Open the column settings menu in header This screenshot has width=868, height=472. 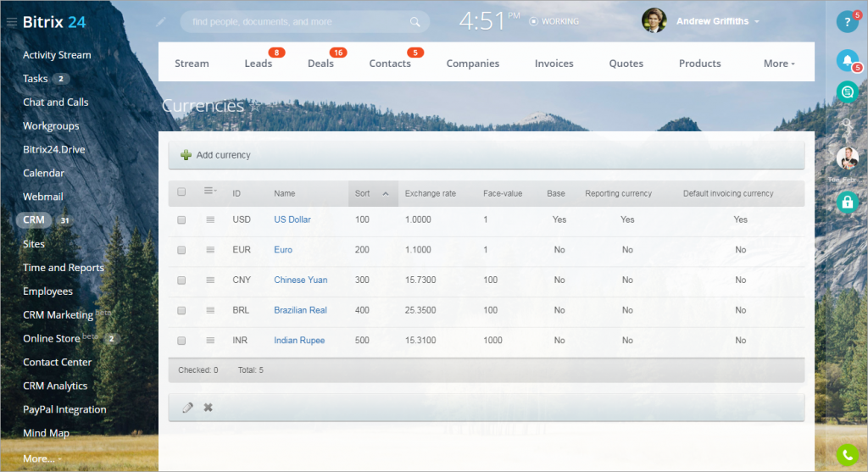tap(210, 191)
